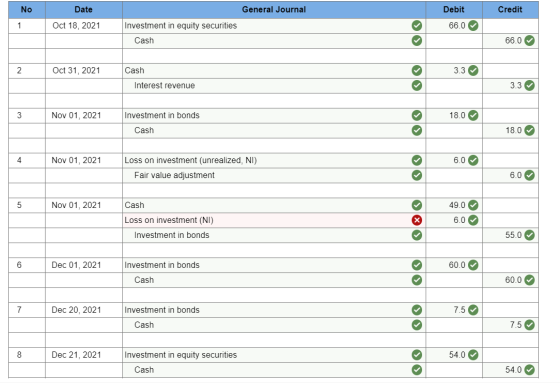Click green check next to 3.3 debit amount
The image size is (560, 383).
473,70
